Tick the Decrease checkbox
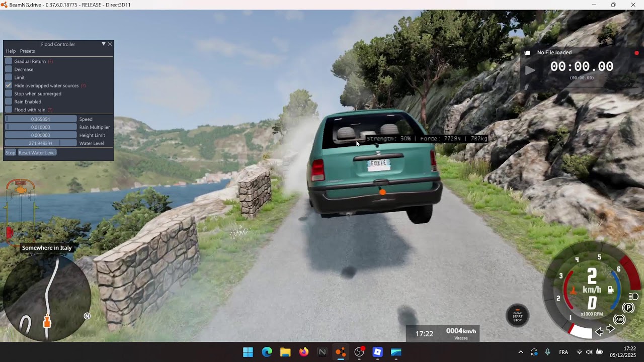The height and width of the screenshot is (362, 644). click(9, 69)
